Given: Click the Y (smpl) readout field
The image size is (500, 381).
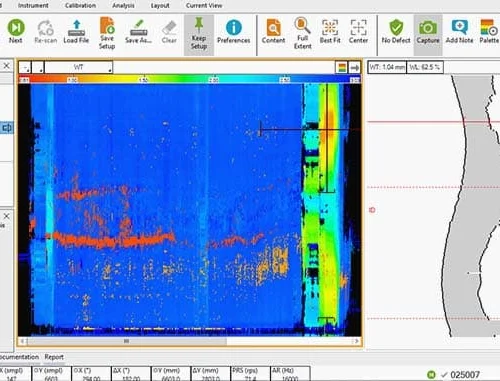Looking at the screenshot, I should [x=52, y=374].
